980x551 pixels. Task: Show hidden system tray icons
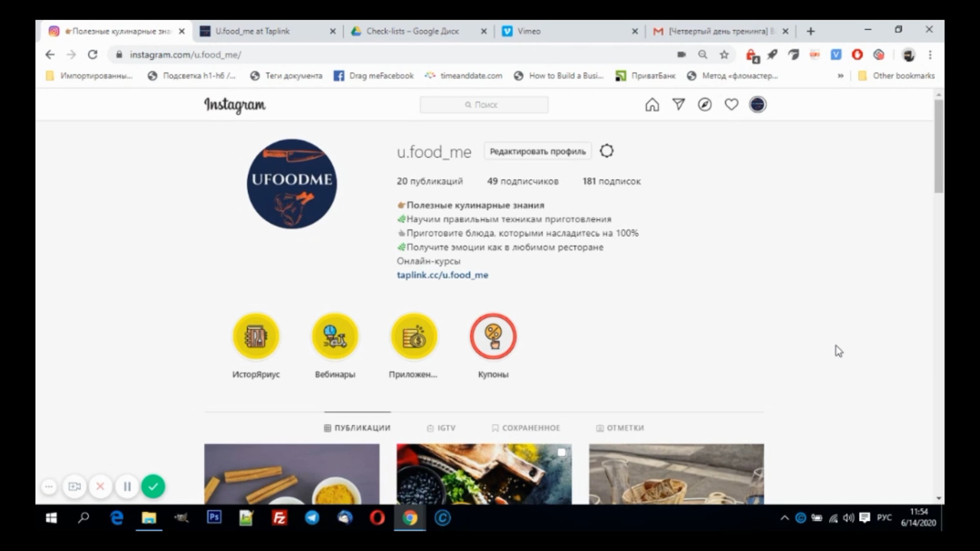(x=784, y=518)
